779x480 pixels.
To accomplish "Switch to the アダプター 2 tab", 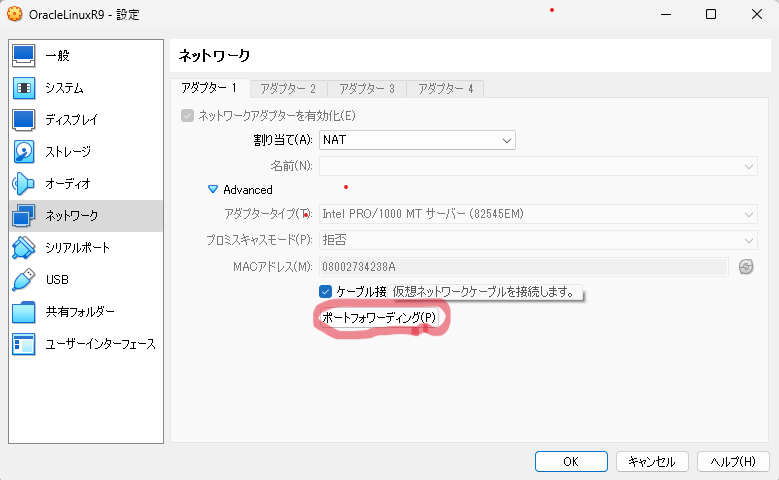I will (288, 89).
